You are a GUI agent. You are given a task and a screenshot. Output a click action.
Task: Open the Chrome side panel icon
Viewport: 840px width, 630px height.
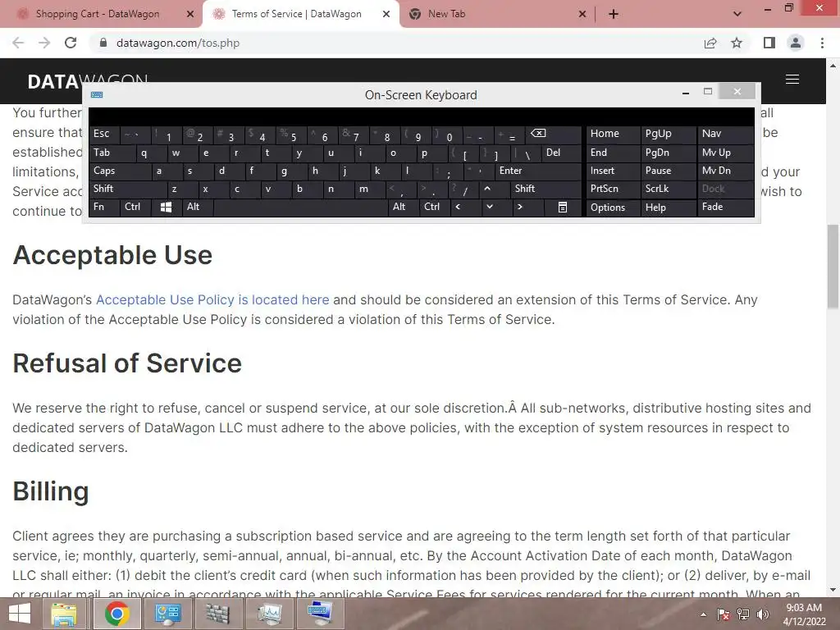(x=769, y=43)
